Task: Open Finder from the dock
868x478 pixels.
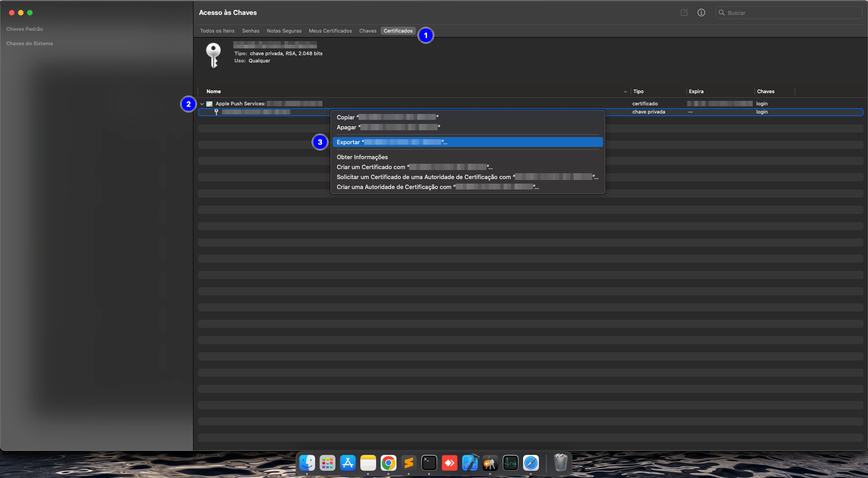Action: [x=307, y=463]
